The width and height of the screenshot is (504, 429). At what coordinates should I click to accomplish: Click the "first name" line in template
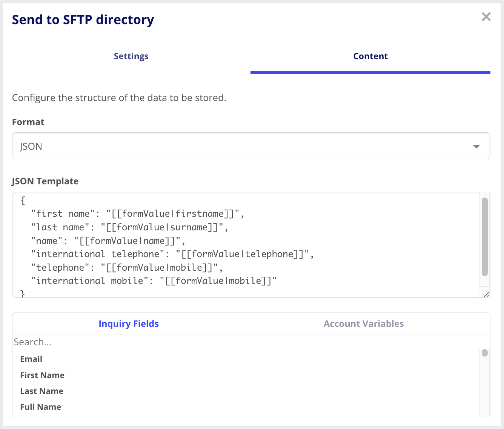coord(138,214)
